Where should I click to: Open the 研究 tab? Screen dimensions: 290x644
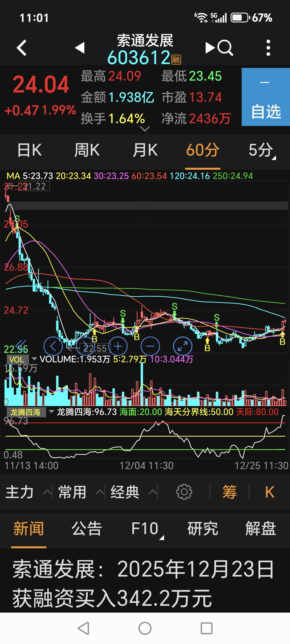pos(203,529)
